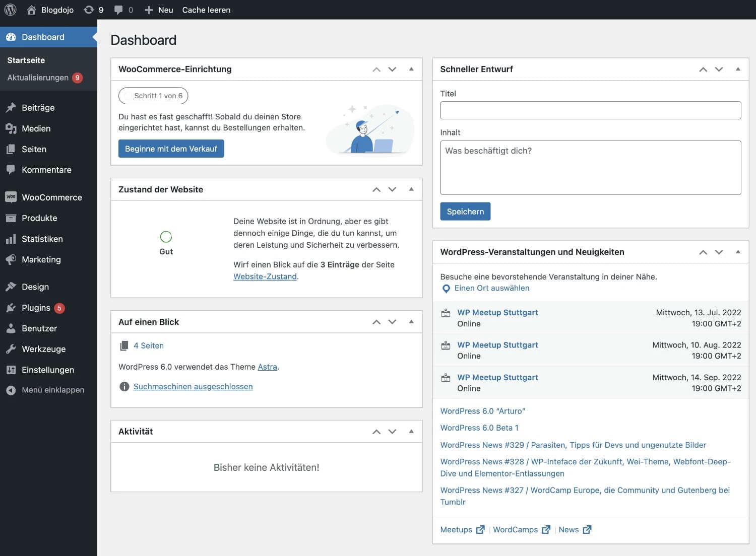Click the WordPress logo in admin bar
This screenshot has width=756, height=556.
10,10
